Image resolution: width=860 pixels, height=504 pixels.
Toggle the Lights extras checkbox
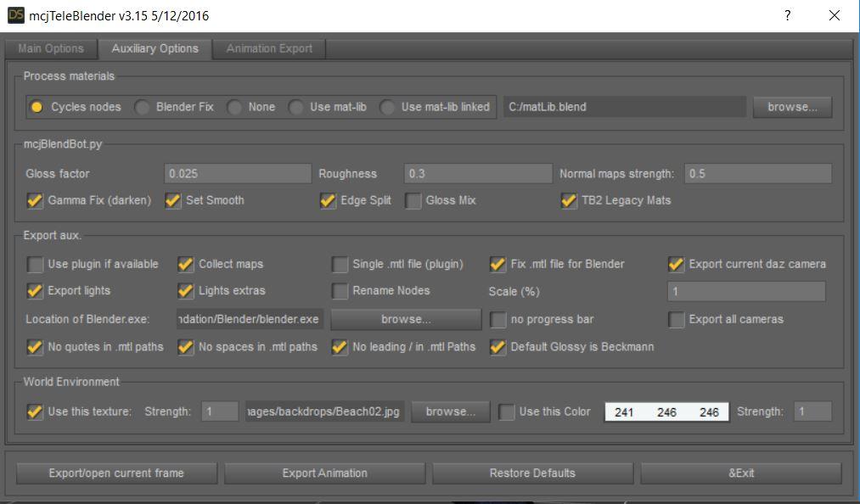coord(186,290)
